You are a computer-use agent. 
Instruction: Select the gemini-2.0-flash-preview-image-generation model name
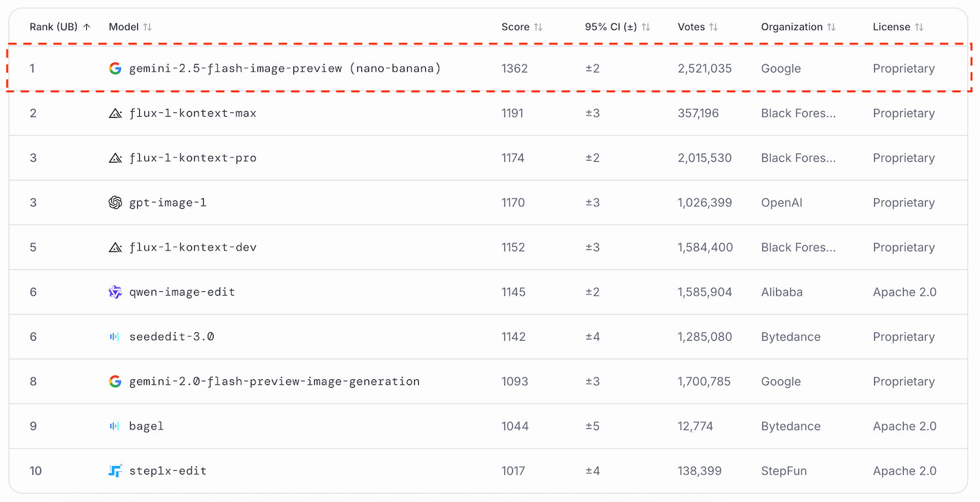[274, 381]
